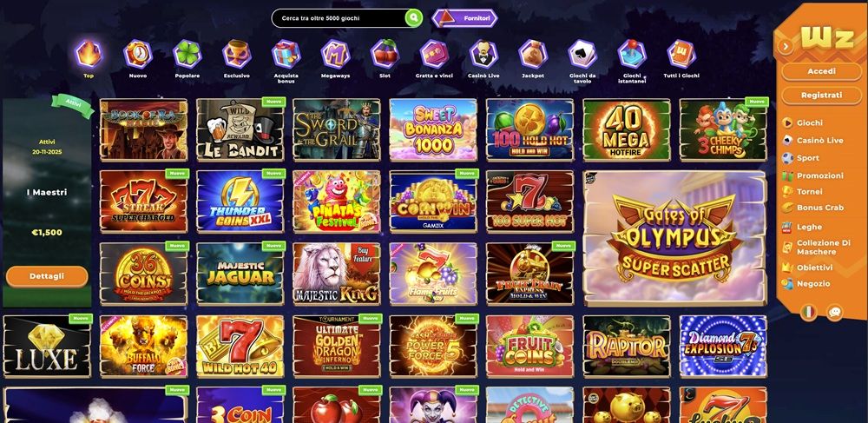Open Tornei from the sidebar menu
This screenshot has width=868, height=423.
coord(809,192)
